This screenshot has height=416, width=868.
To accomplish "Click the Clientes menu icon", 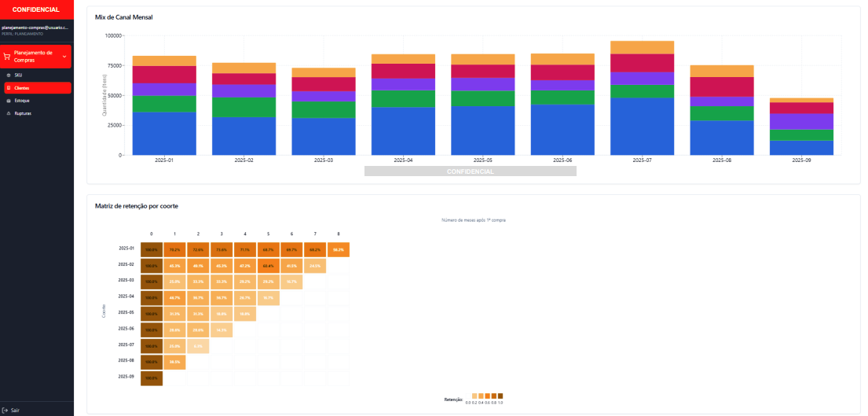I will coord(8,88).
